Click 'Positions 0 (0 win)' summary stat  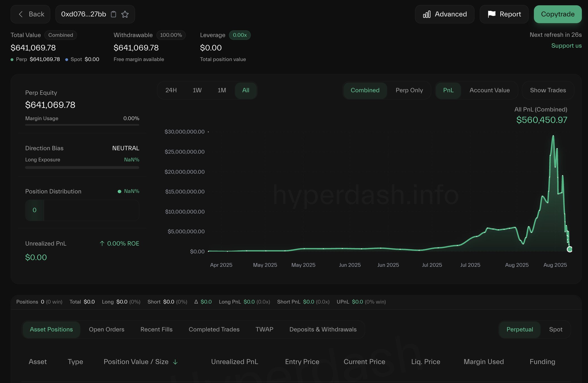coord(39,302)
